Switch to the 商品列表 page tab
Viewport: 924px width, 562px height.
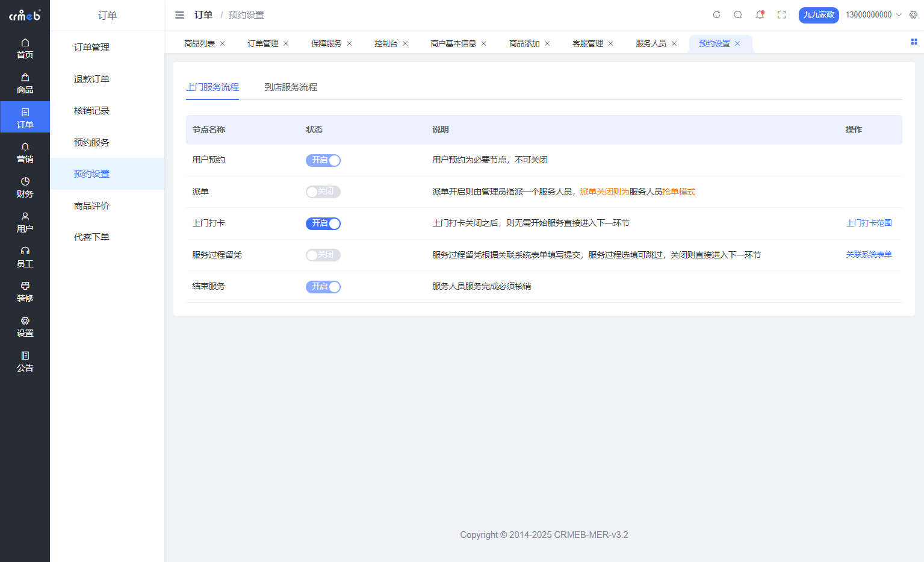pyautogui.click(x=199, y=43)
